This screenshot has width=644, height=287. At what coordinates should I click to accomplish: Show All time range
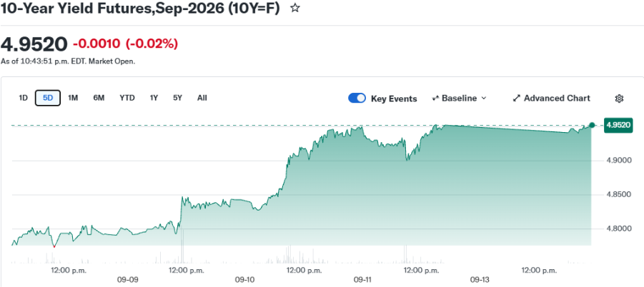[202, 98]
